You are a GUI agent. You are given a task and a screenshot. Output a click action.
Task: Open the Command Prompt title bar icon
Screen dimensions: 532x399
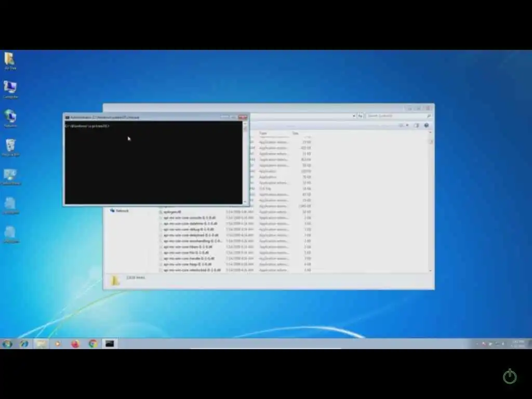(x=67, y=117)
